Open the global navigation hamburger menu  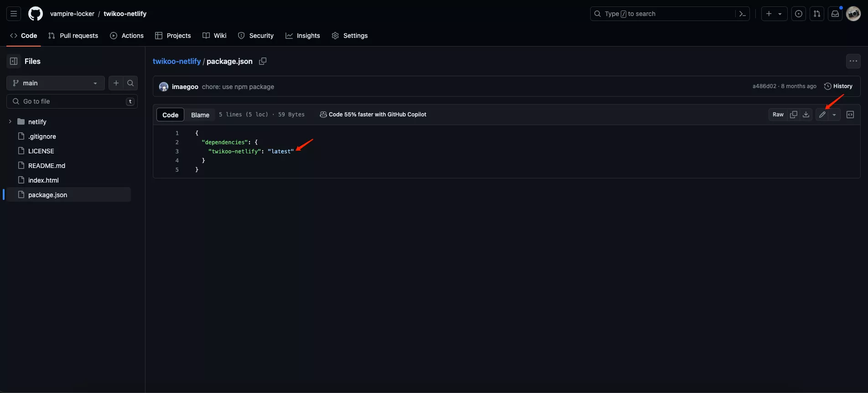14,14
